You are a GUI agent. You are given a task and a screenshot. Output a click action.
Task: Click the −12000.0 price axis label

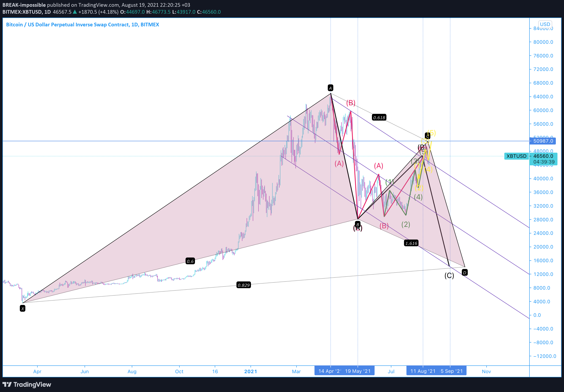(x=545, y=356)
